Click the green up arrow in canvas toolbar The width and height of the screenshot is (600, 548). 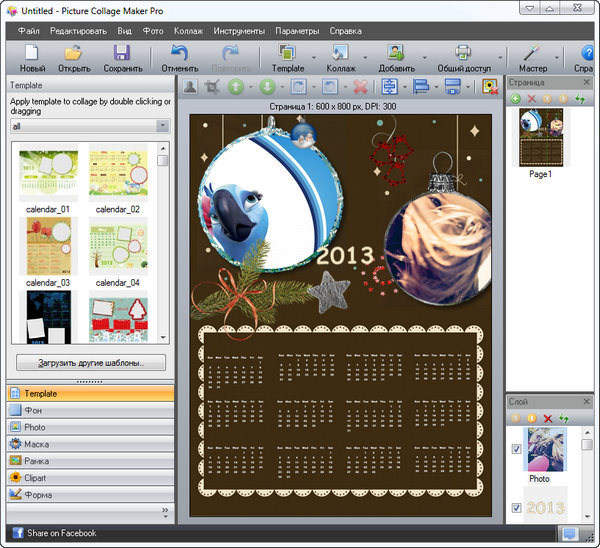[237, 87]
